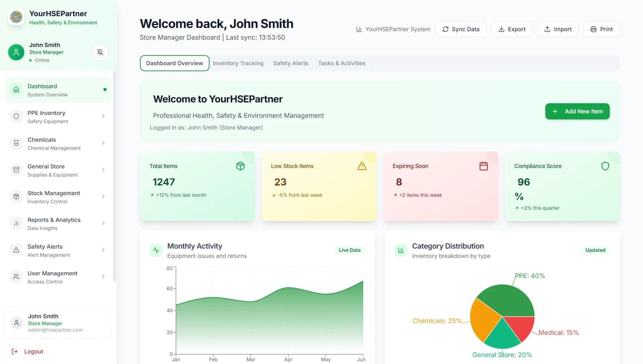Click the Low Stock warning triangle icon
The width and height of the screenshot is (643, 364).
pos(362,166)
